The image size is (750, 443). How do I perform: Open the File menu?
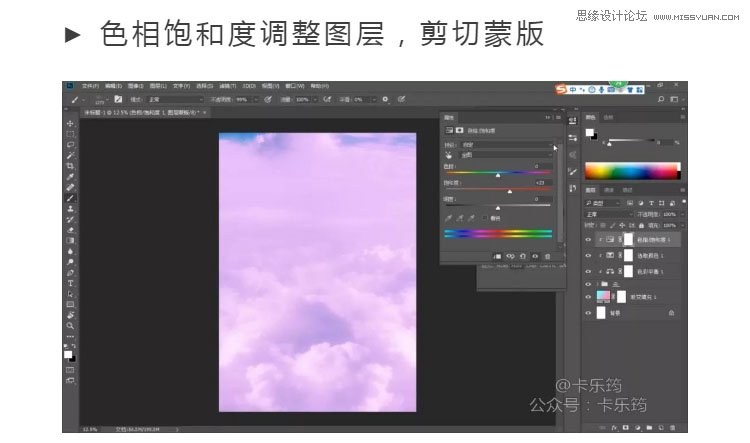90,86
